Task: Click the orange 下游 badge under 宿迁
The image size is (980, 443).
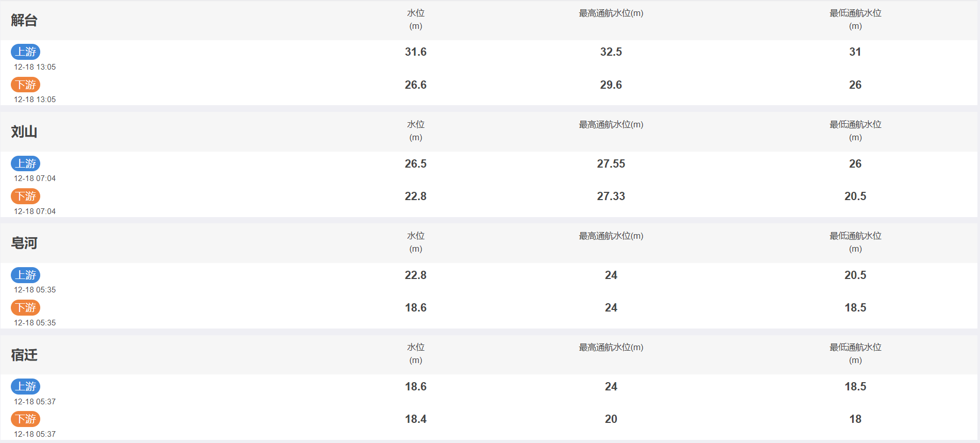Action: coord(25,419)
